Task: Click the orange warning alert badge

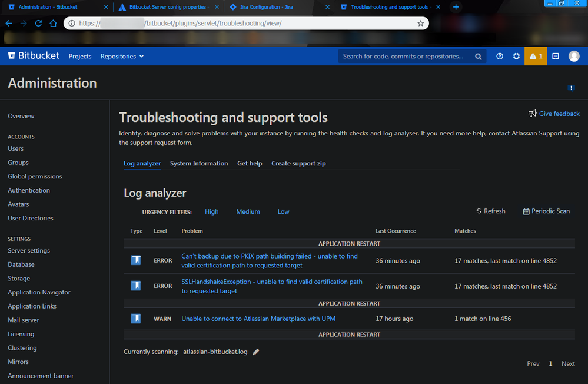Action: pyautogui.click(x=536, y=57)
